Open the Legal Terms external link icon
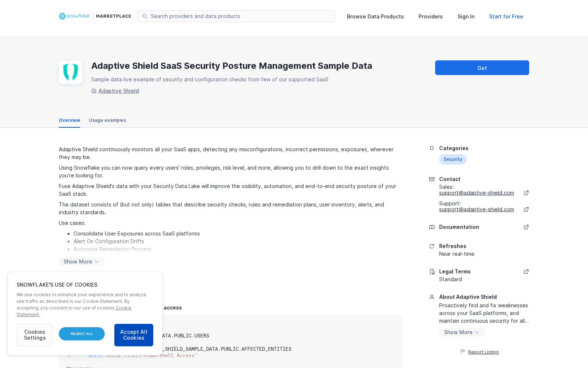The image size is (588, 368). pos(526,272)
